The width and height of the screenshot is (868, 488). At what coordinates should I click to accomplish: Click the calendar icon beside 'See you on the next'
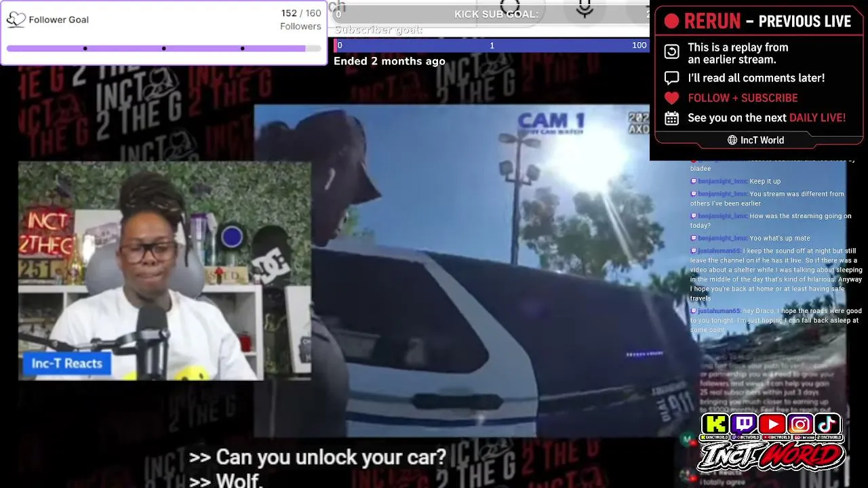point(671,118)
